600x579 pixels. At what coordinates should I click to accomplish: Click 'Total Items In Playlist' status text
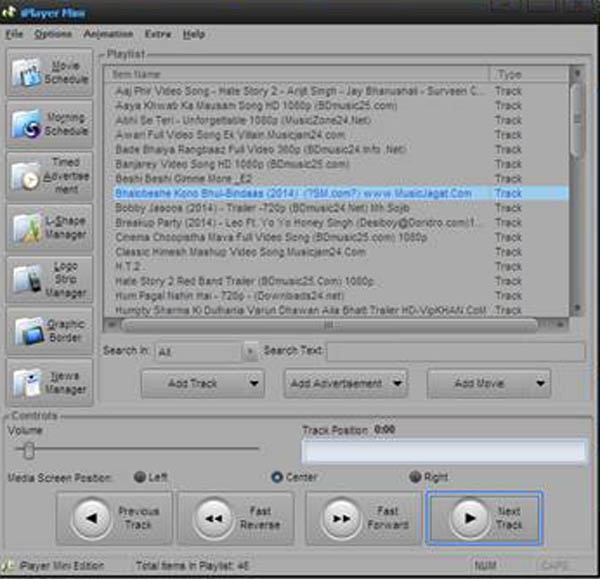(192, 566)
